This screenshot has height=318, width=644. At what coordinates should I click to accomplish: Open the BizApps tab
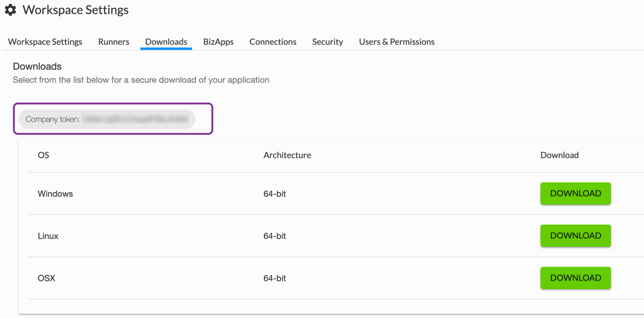tap(218, 42)
